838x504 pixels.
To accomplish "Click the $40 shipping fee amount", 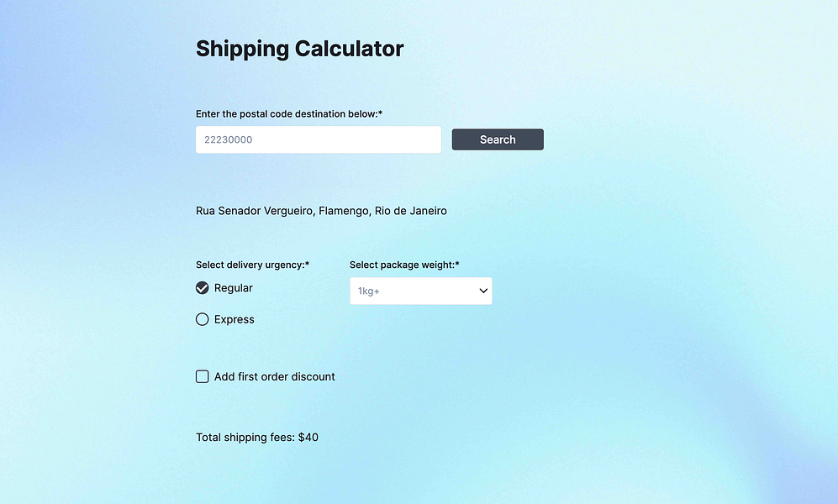I will tap(308, 438).
